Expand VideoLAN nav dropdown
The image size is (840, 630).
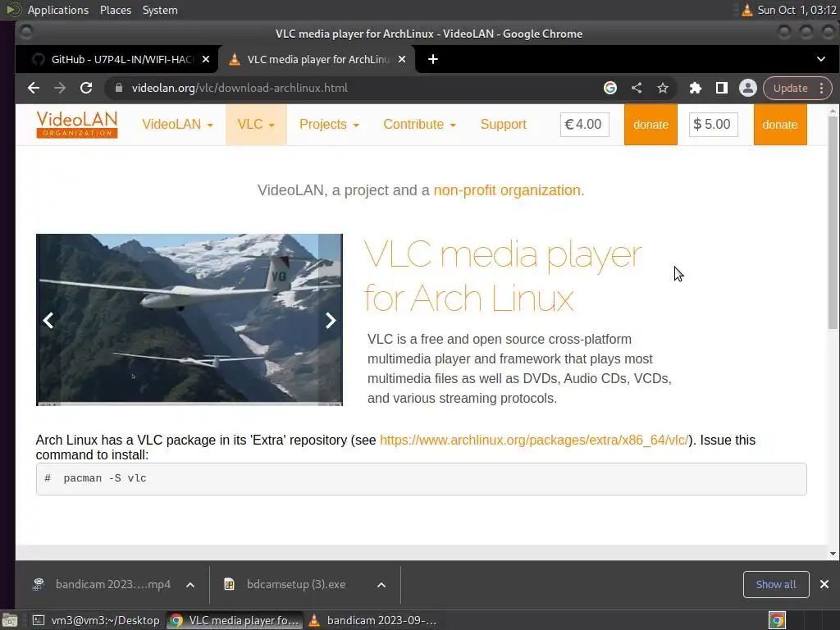(x=177, y=125)
